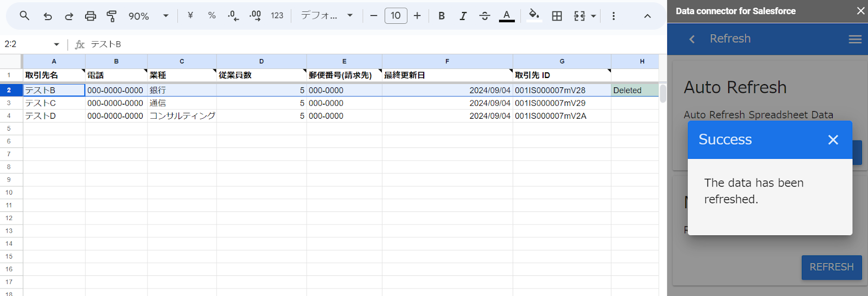Open merge cells type dropdown arrow
Screen dimensions: 868x296
coord(593,16)
